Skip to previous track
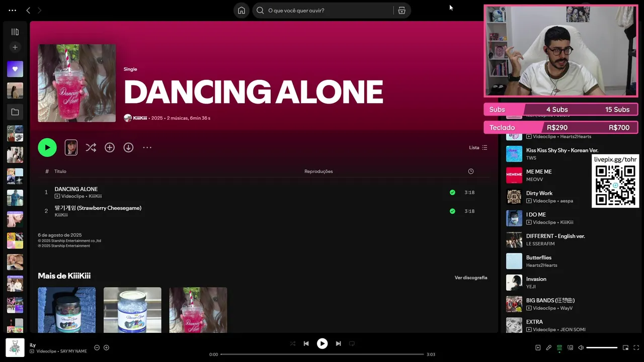This screenshot has height=362, width=644. [306, 343]
